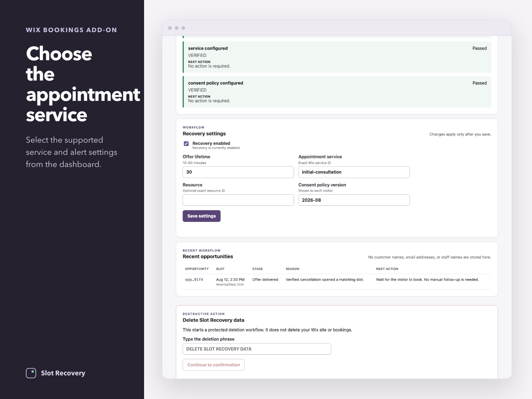Click the SLOT column header
Screen dimensions: 532x399
(220, 269)
